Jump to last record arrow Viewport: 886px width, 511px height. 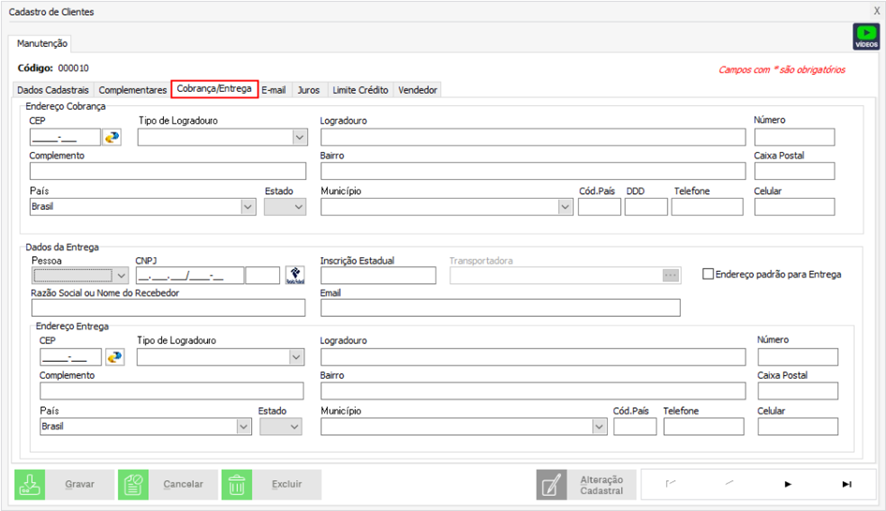(x=846, y=484)
